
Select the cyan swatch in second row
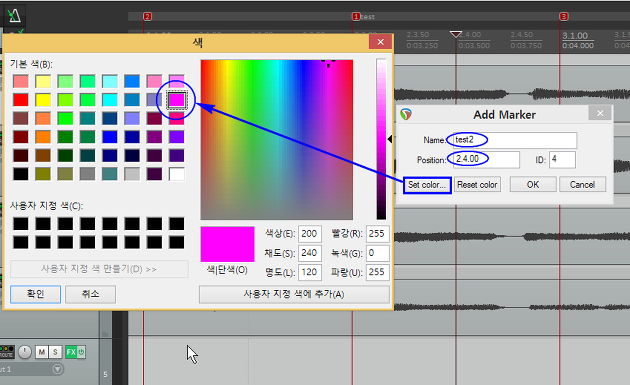(x=110, y=100)
